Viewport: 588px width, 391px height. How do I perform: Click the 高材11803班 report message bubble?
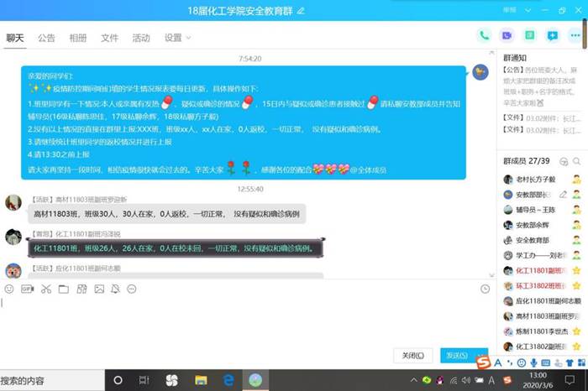[166, 214]
